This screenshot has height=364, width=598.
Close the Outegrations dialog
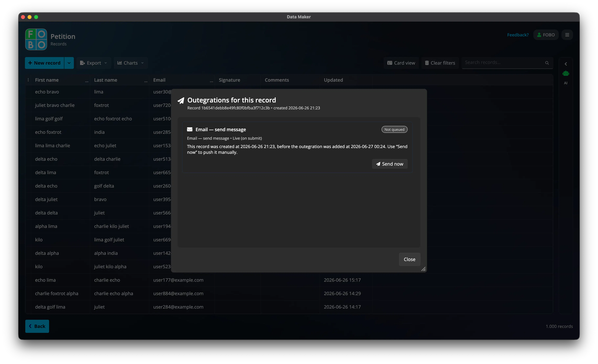coord(409,259)
